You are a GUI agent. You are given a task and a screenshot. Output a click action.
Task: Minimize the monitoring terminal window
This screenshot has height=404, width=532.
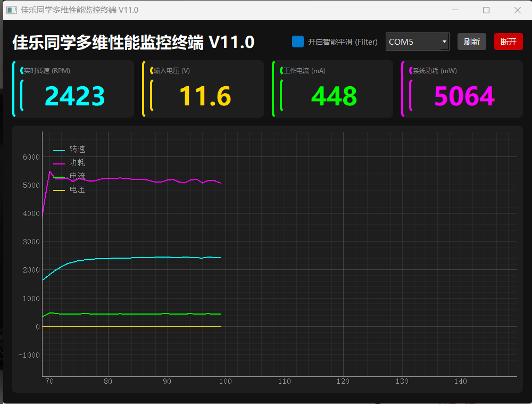(x=455, y=10)
